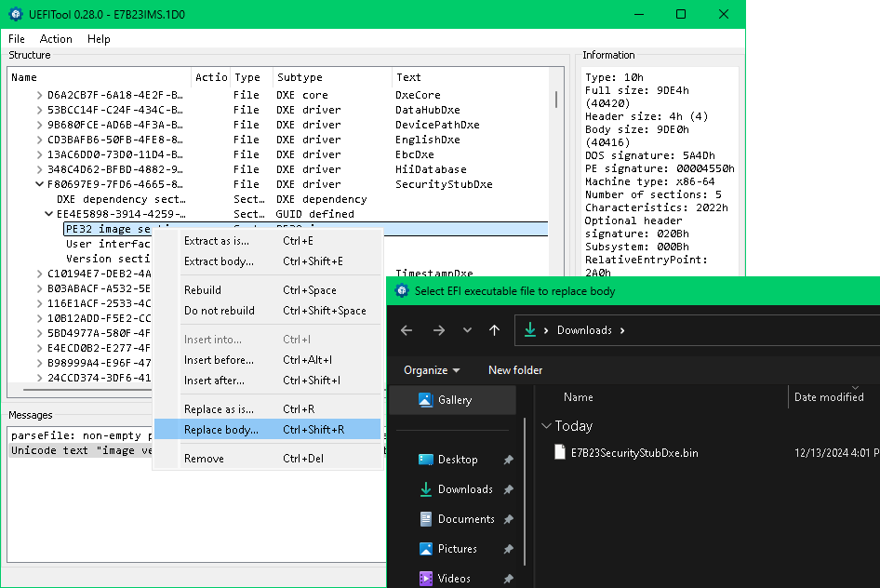Expand the 53BCC14F DataHubDxe item

click(x=39, y=110)
